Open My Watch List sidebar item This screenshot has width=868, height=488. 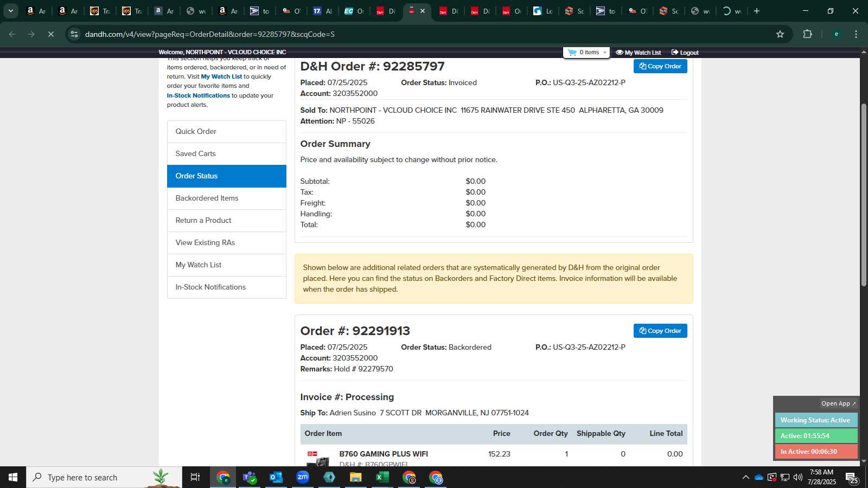(x=227, y=265)
